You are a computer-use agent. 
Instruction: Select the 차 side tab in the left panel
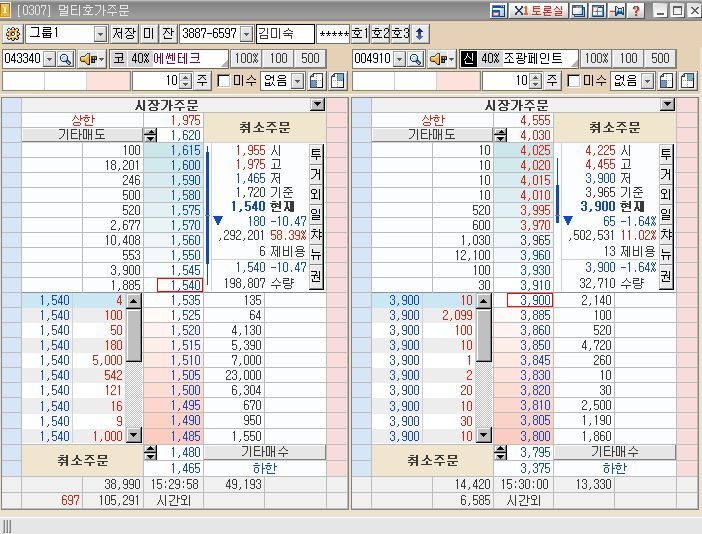pos(316,233)
